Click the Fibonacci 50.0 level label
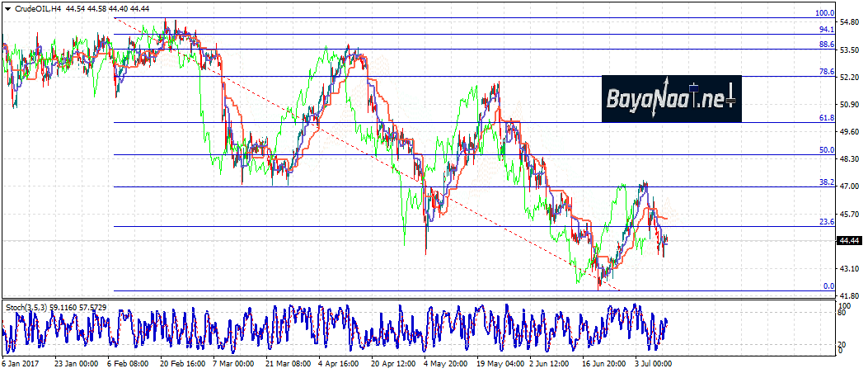This screenshot has width=868, height=373. click(826, 150)
